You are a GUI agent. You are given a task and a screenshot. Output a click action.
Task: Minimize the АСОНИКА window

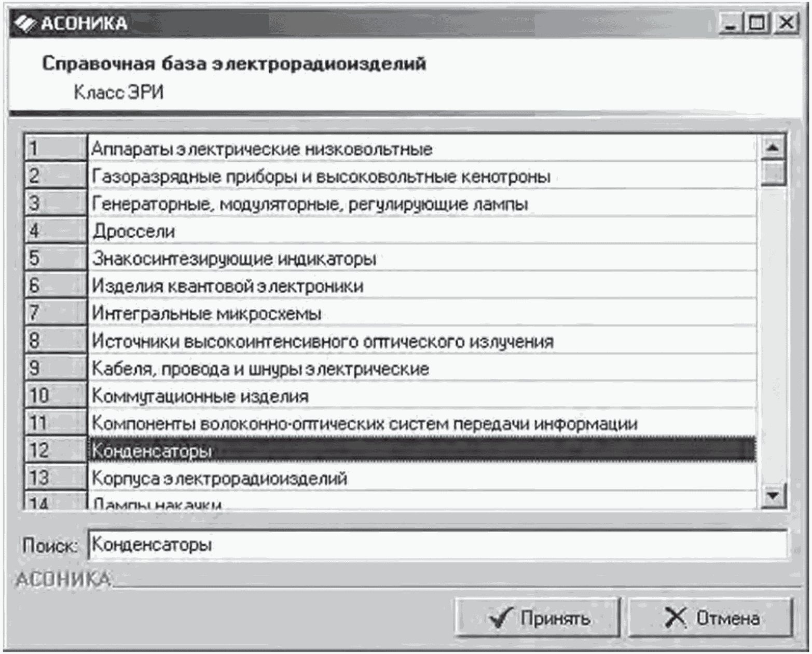[730, 23]
